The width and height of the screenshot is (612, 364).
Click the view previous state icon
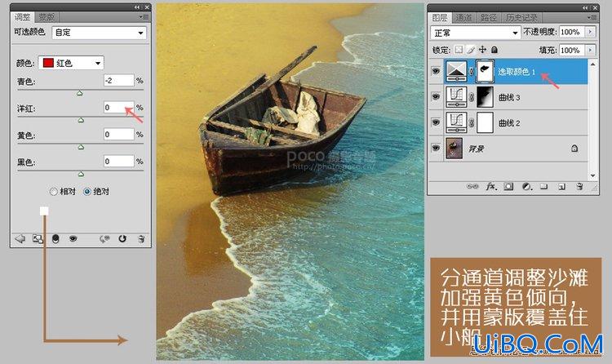coord(104,238)
